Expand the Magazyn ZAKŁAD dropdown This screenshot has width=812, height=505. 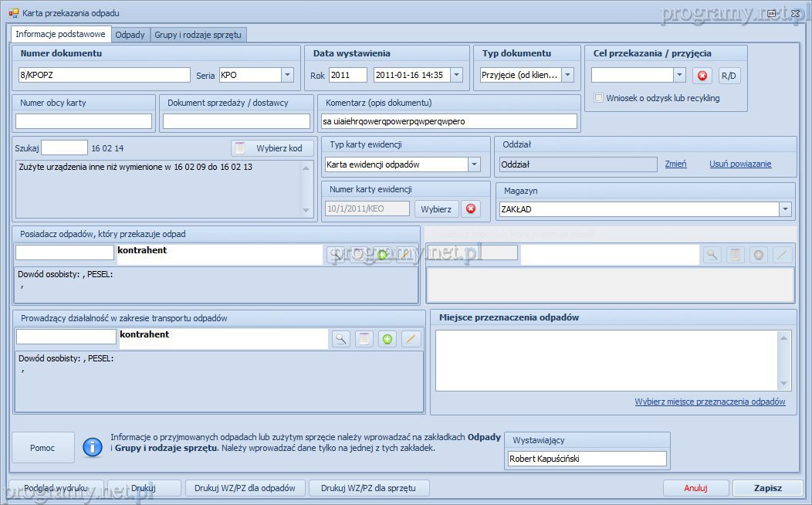click(x=785, y=209)
